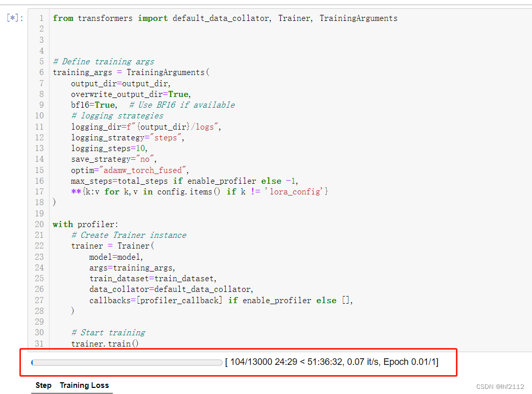
Task: Select the cell execution indicator [*]:
Action: point(15,18)
